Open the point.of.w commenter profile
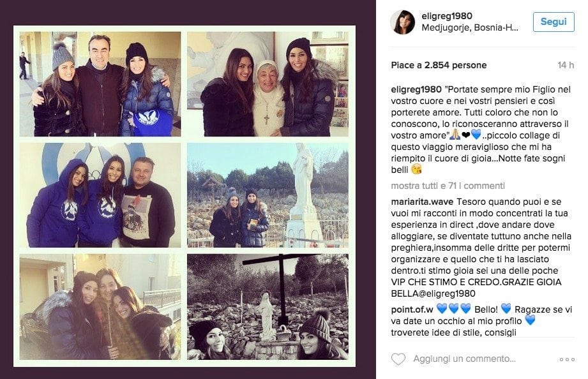 coord(412,309)
